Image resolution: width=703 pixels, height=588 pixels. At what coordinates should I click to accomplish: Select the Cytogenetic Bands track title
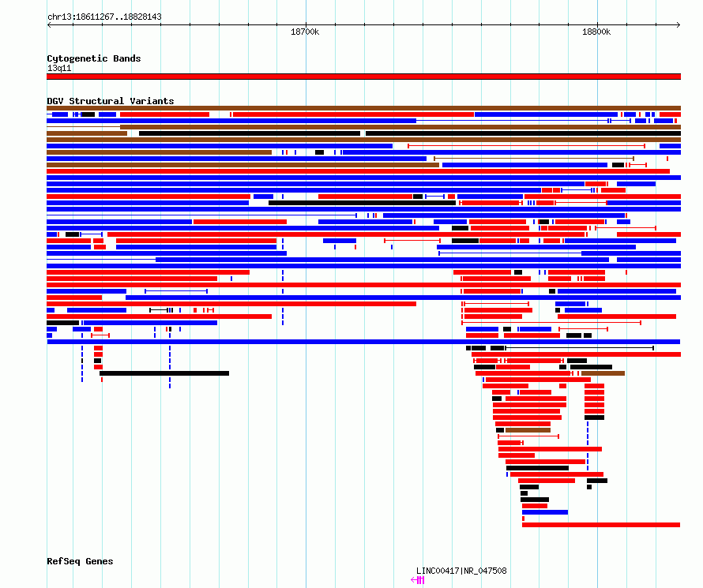[x=94, y=58]
